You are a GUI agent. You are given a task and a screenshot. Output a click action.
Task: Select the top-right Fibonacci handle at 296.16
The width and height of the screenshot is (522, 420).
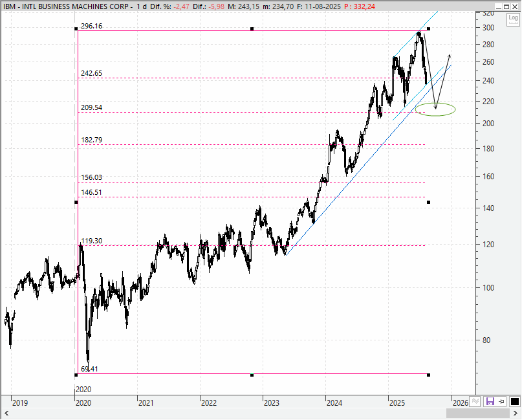pyautogui.click(x=428, y=29)
